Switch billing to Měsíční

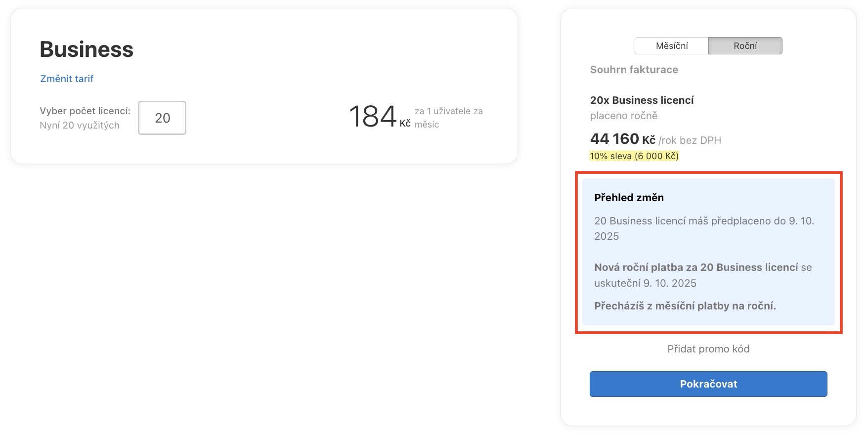671,45
